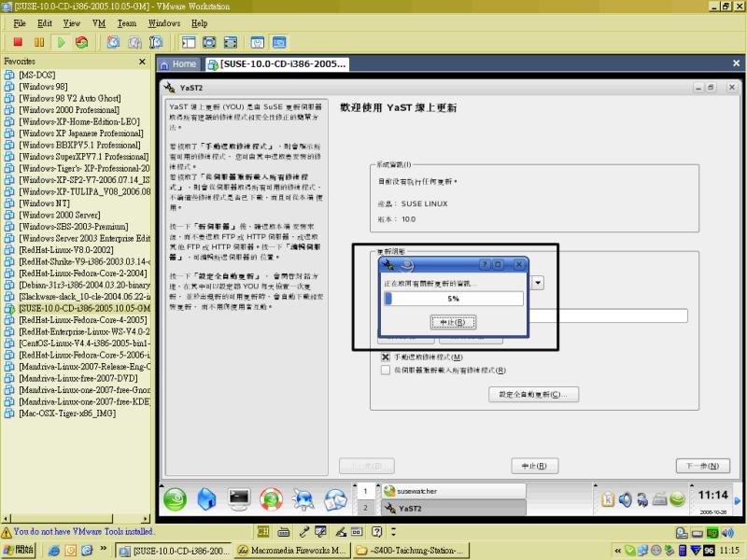This screenshot has width=747, height=560.
Task: Click the Next (N) button in YaST2
Action: pyautogui.click(x=703, y=466)
